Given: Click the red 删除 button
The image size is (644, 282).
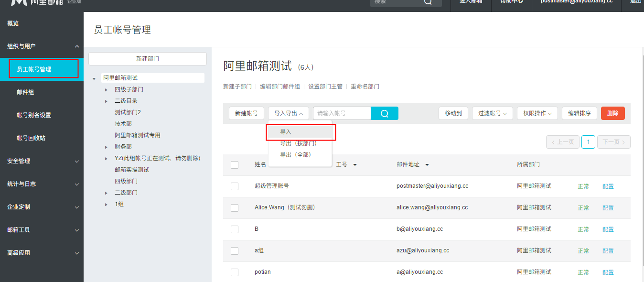Looking at the screenshot, I should coord(613,113).
